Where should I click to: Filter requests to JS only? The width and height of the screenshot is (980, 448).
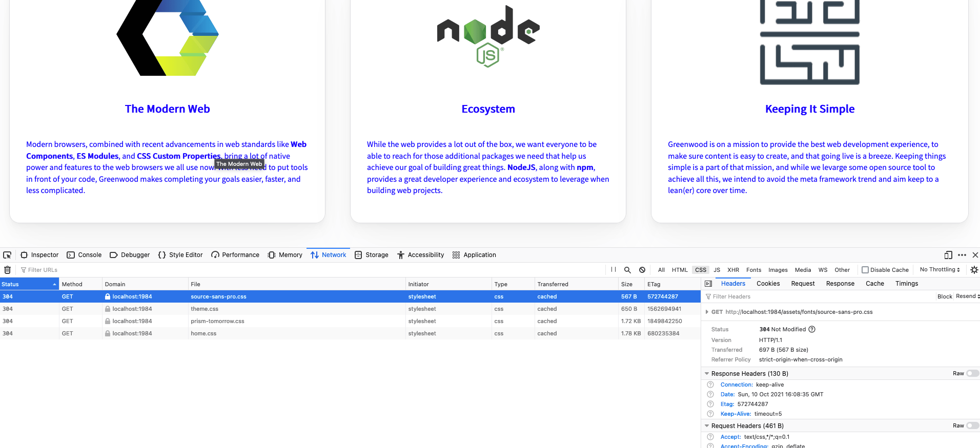[x=717, y=270]
